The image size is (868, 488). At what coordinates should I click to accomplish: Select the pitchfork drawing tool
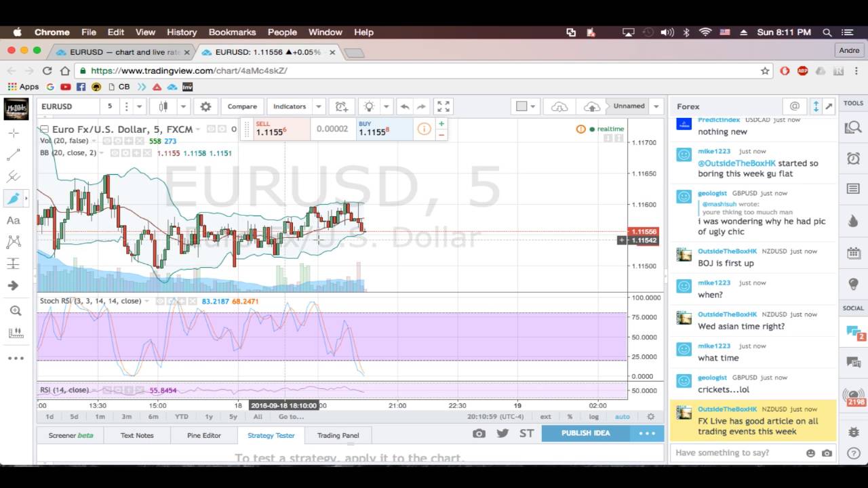tap(14, 177)
